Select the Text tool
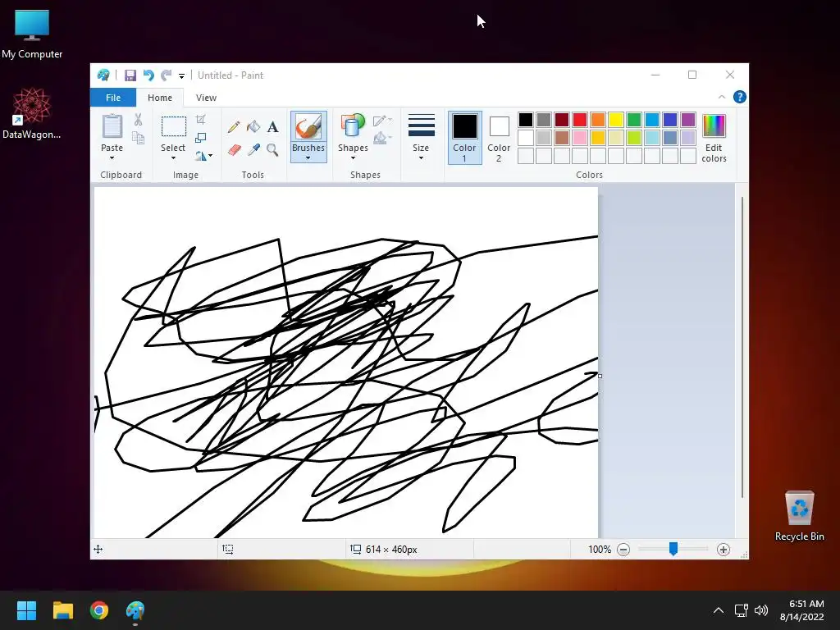840x630 pixels. click(x=272, y=127)
